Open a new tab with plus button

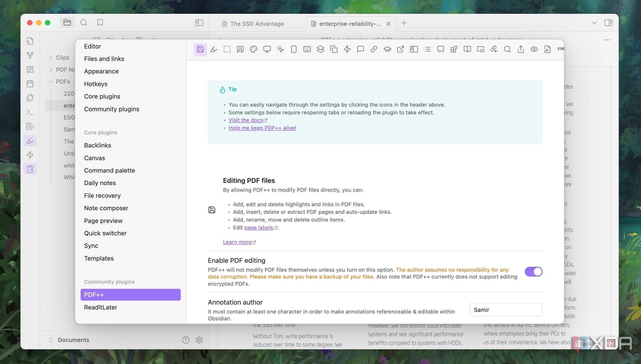coord(404,23)
